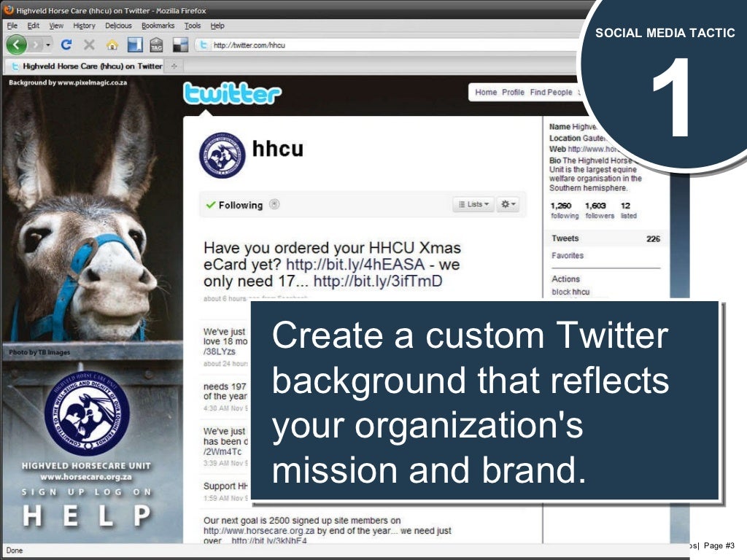Open Favorites in the sidebar

tap(568, 256)
